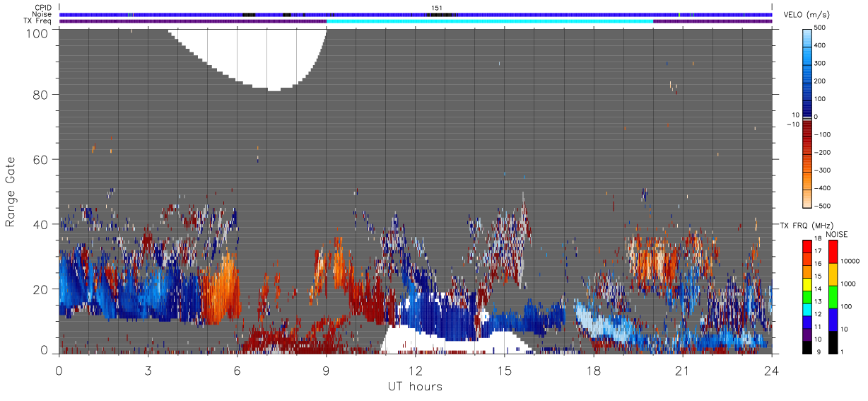This screenshot has width=868, height=401.
Task: Click the Noise label beside the top strip
Action: point(43,14)
